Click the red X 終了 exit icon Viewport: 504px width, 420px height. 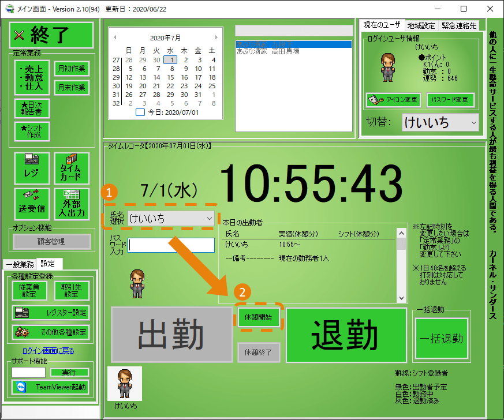[51, 35]
